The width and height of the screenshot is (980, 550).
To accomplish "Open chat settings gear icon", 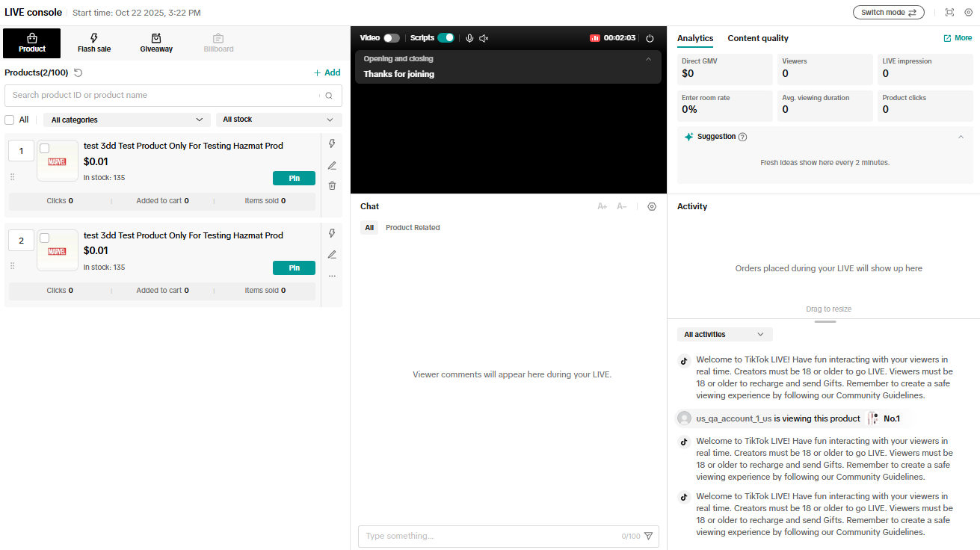I will (x=652, y=207).
